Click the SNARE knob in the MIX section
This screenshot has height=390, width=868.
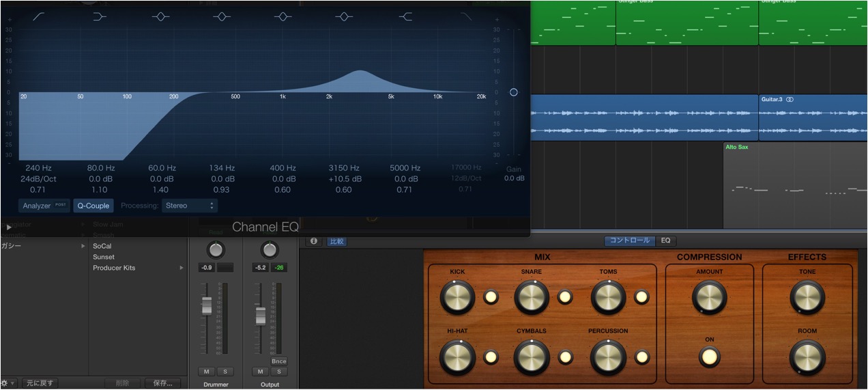[532, 297]
